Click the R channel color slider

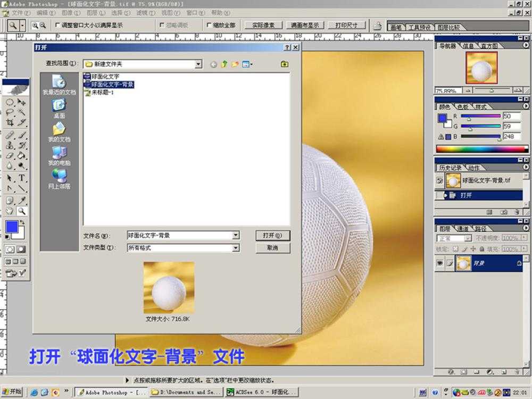(x=480, y=116)
